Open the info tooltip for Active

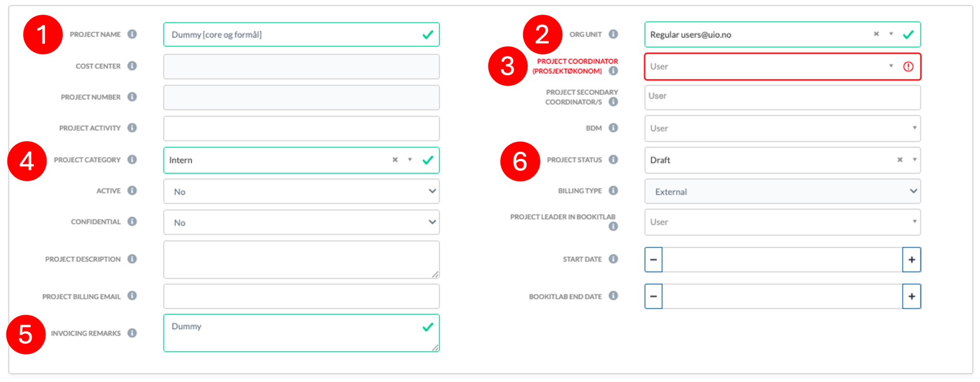132,190
